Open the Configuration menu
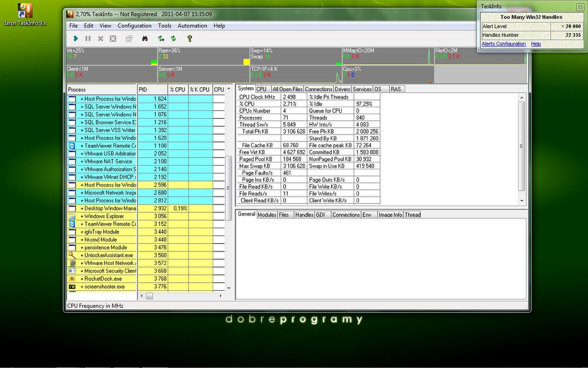Screen dimensions: 588x368 click(x=134, y=26)
